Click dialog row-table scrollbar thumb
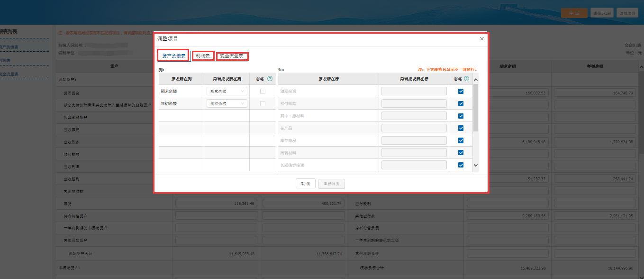This screenshot has height=279, width=644. [x=476, y=108]
